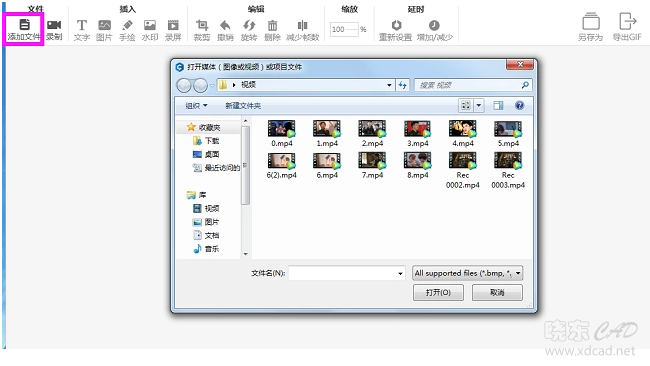Screen dimensions: 650x366
Task: Open the 组织 organize menu
Action: [x=196, y=106]
